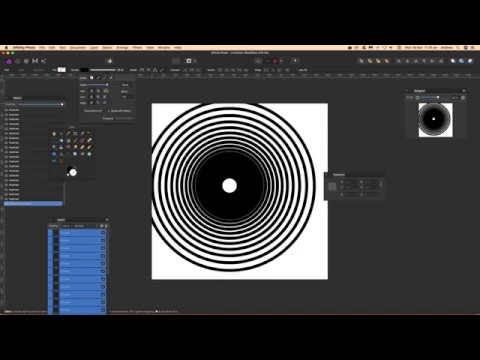Open dropdown arrow beside the square toolbar icon
Image resolution: width=480 pixels, height=360 pixels.
[x=195, y=61]
